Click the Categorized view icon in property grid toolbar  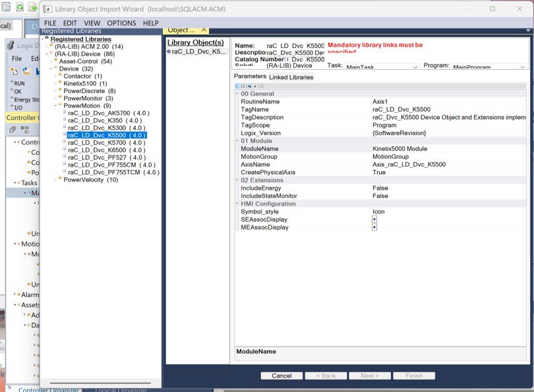[x=238, y=86]
